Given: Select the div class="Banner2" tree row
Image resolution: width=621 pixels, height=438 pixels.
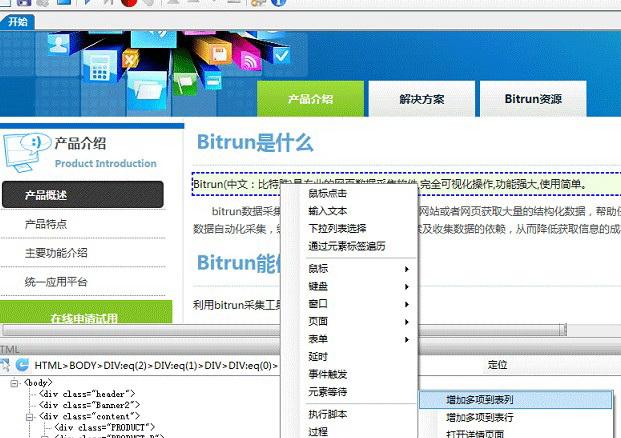Looking at the screenshot, I should coord(90,405).
